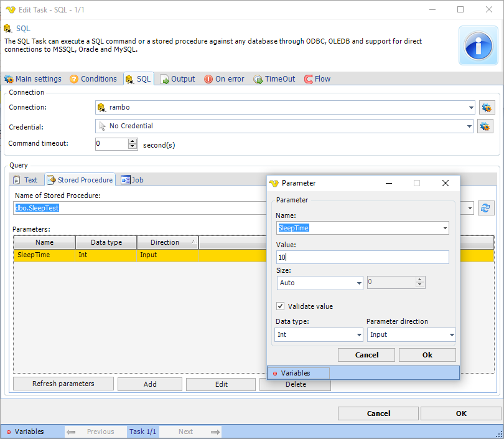The width and height of the screenshot is (504, 439).
Task: Click the parameter Value input field
Action: [x=362, y=257]
